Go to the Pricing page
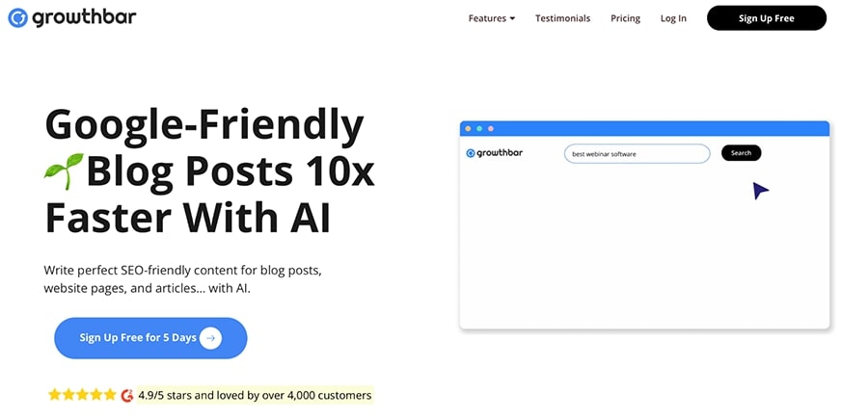 (625, 18)
